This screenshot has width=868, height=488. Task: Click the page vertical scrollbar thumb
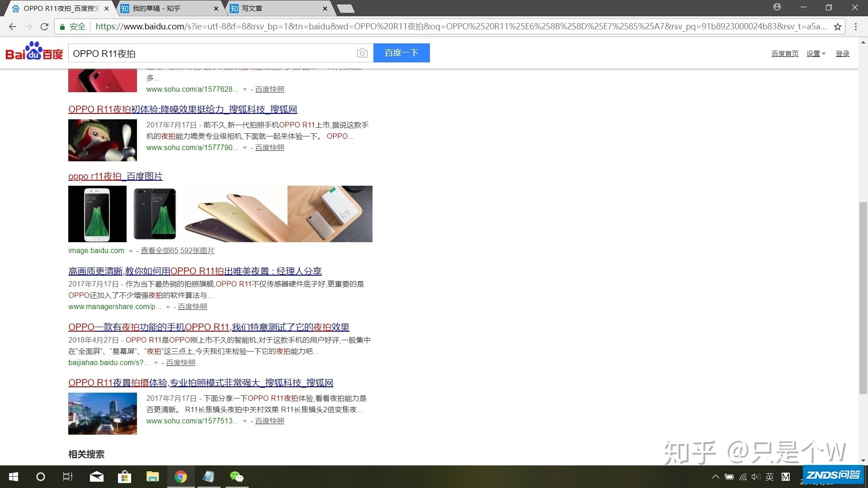pos(863,297)
